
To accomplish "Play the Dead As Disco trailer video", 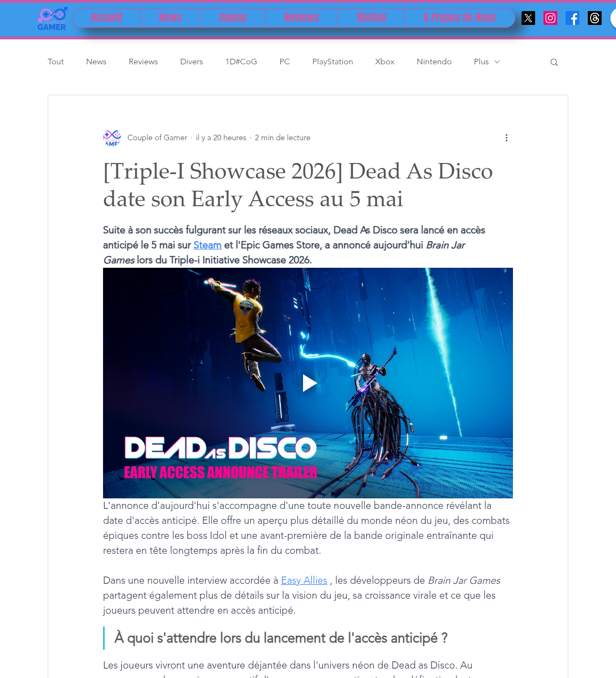I will (x=309, y=383).
